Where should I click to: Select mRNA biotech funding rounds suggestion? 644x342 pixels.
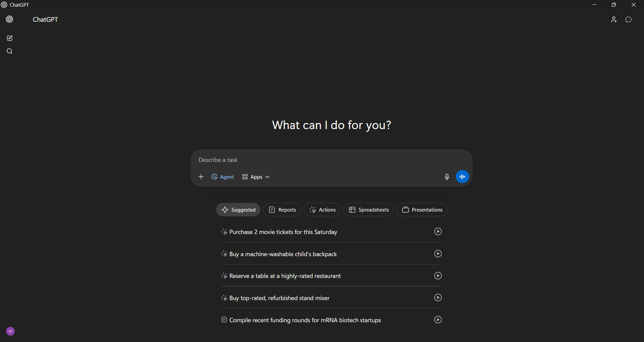[305, 320]
